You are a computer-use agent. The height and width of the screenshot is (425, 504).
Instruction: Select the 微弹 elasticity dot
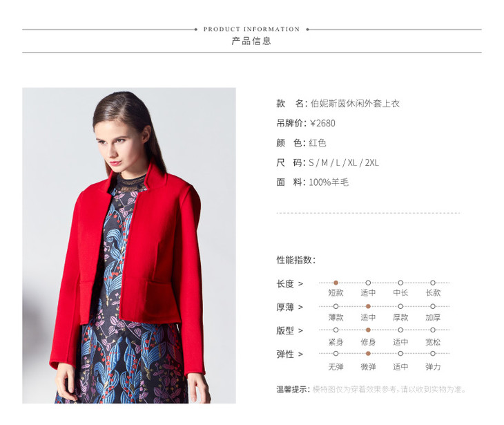tap(368, 354)
